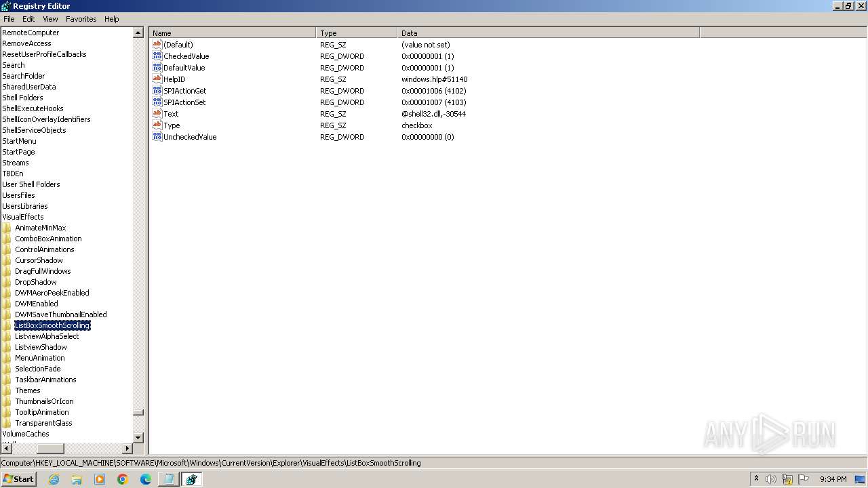
Task: Sort values by the Type column
Action: [x=357, y=33]
